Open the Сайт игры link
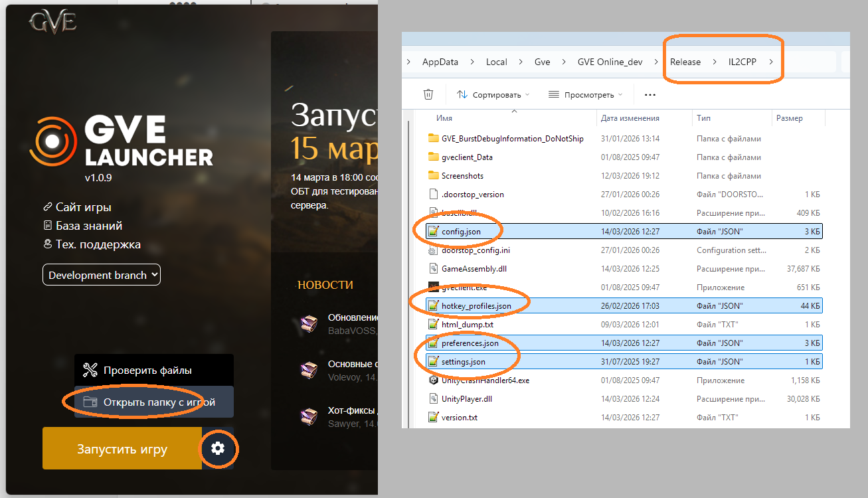The width and height of the screenshot is (868, 498). coord(84,207)
